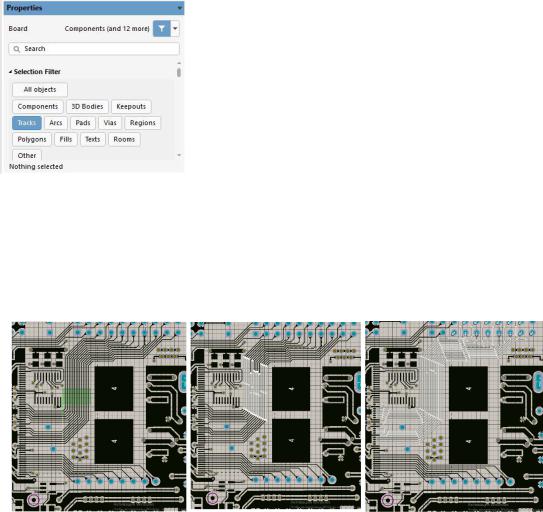Viewport: 543px width, 512px height.
Task: Click into the Search input field
Action: (x=94, y=49)
